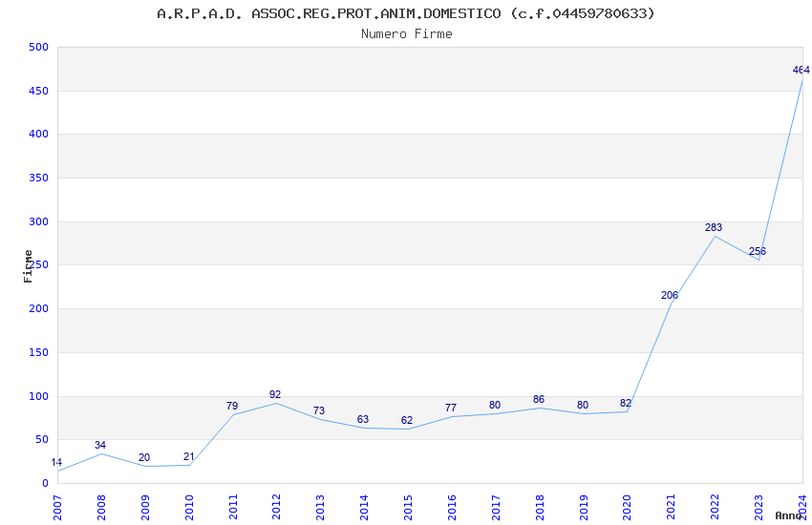Image resolution: width=812 pixels, height=525 pixels.
Task: Click the data label 20 for 2009
Action: [x=144, y=458]
